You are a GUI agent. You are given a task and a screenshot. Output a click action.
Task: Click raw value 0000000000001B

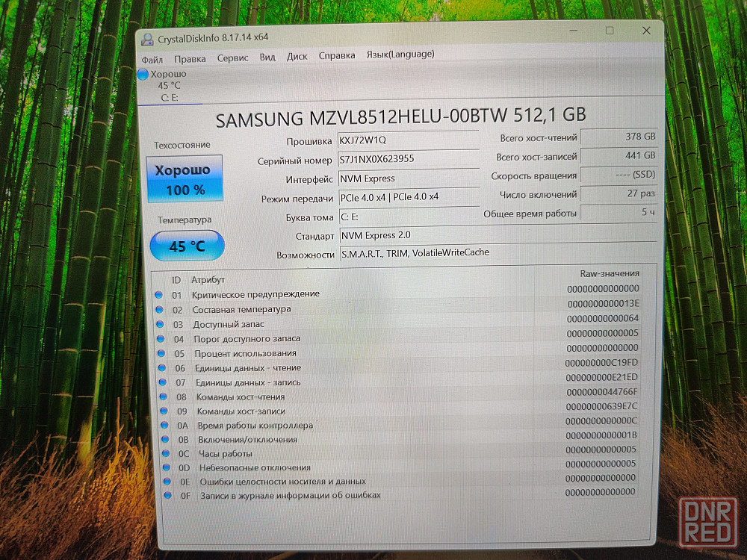click(601, 435)
